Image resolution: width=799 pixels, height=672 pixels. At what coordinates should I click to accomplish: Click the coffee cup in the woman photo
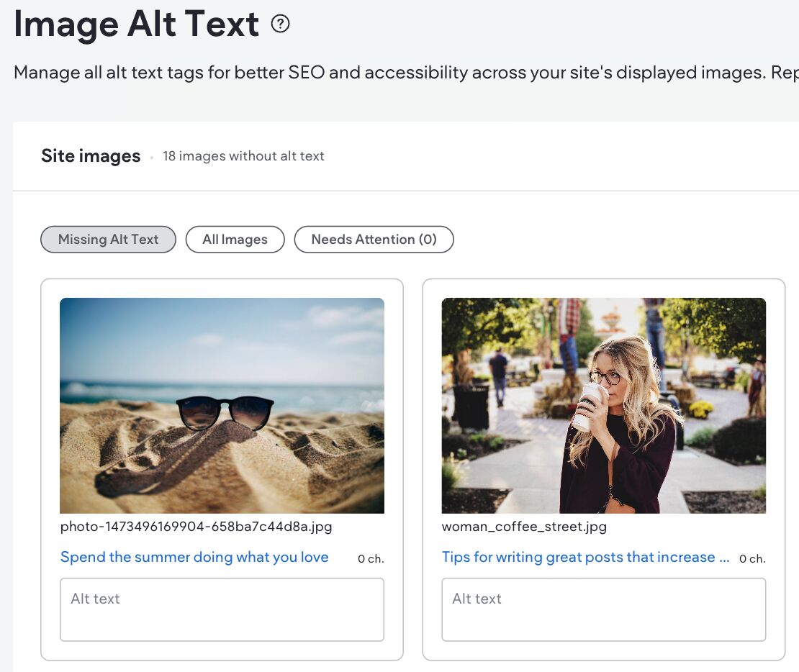click(x=592, y=404)
